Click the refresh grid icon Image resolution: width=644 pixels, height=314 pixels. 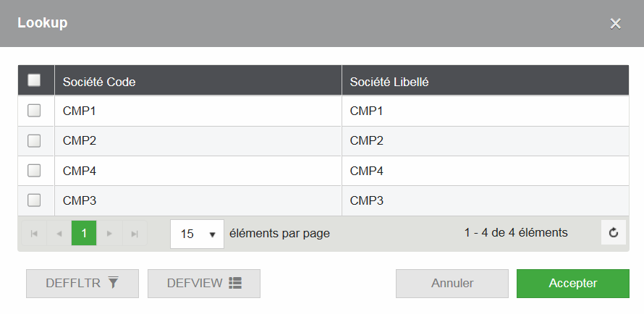tap(614, 233)
